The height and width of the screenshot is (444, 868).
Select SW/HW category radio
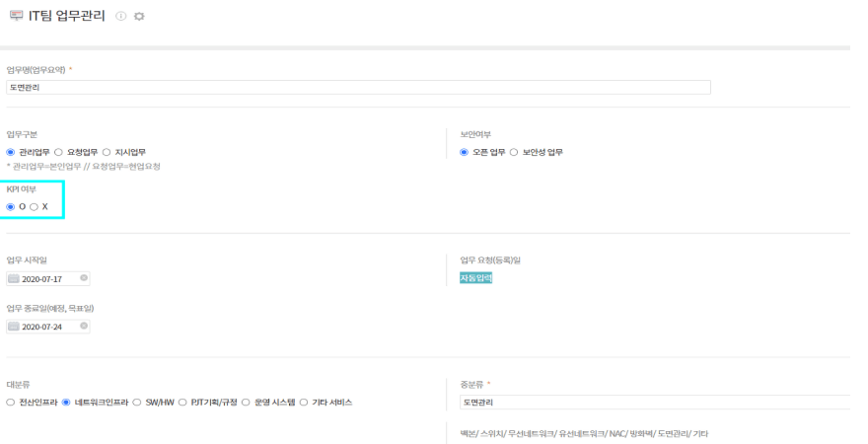[x=137, y=403]
